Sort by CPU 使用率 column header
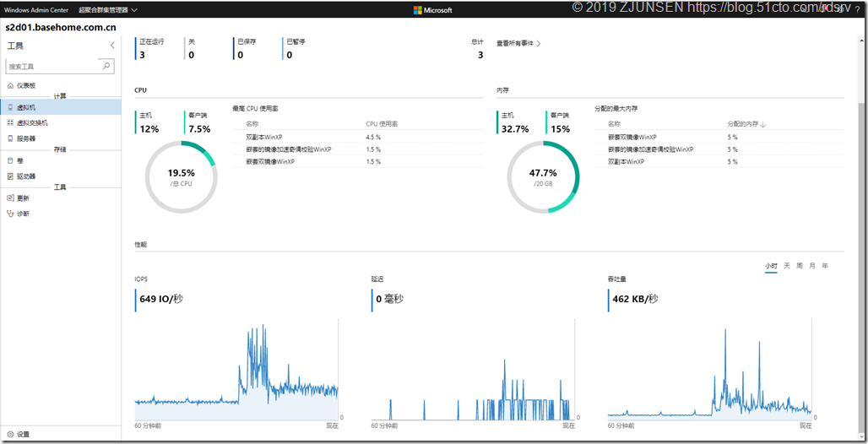 pyautogui.click(x=382, y=124)
